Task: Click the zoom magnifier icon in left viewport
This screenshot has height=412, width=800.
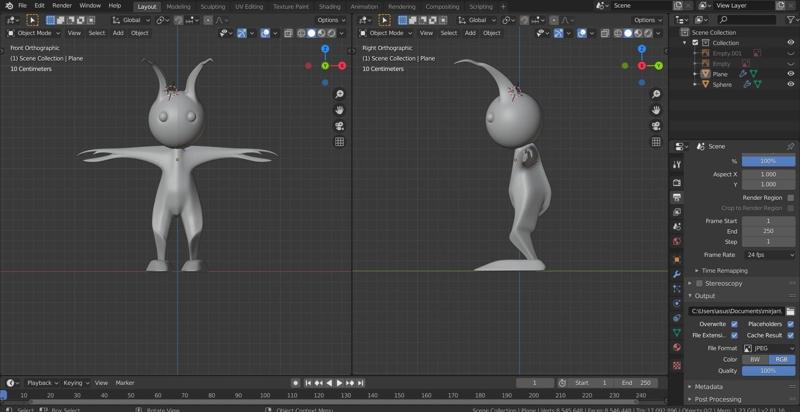Action: (x=339, y=93)
